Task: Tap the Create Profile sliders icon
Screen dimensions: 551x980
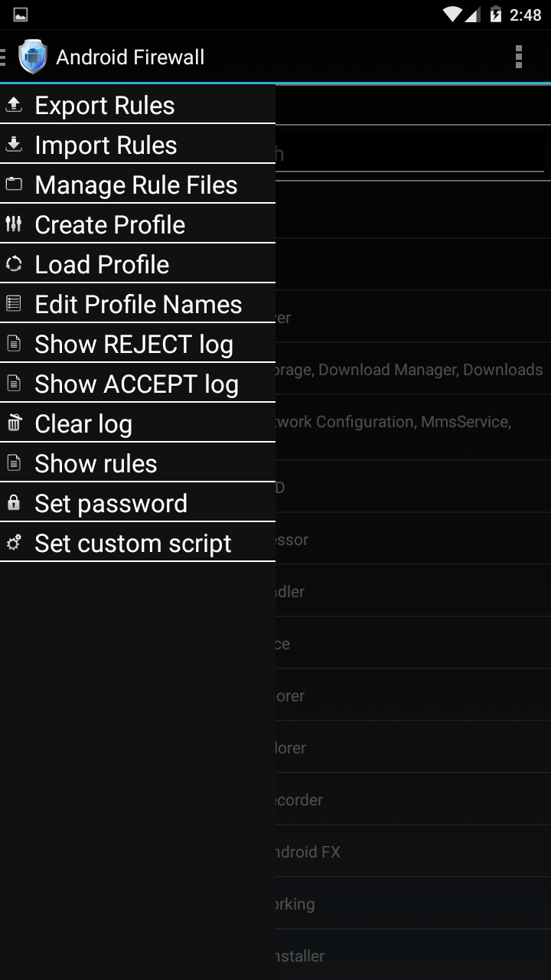Action: point(14,224)
